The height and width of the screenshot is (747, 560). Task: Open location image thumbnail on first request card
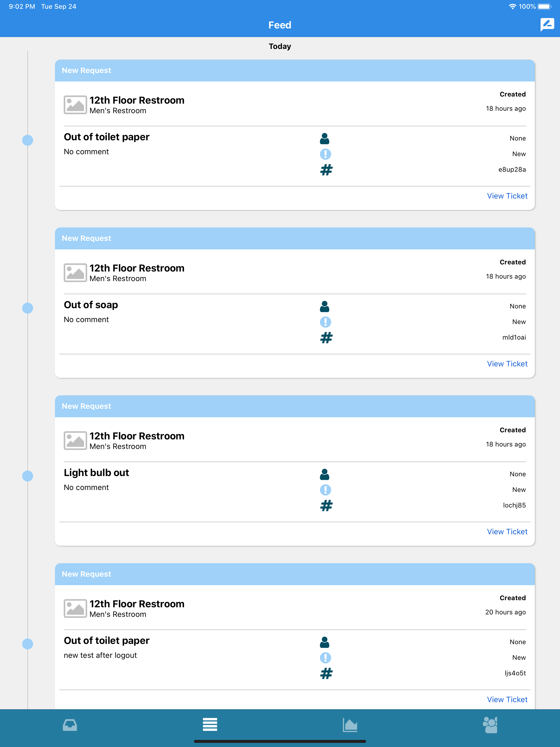(x=75, y=105)
